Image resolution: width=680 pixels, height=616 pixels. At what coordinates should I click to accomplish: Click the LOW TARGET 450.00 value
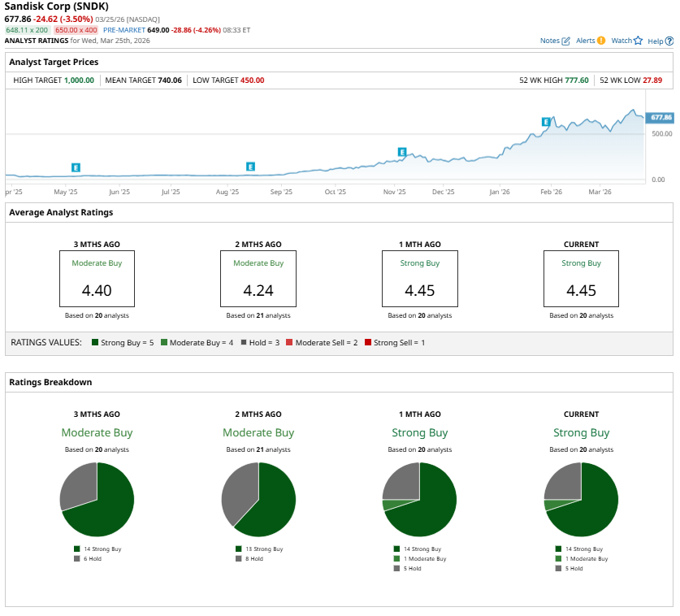253,80
